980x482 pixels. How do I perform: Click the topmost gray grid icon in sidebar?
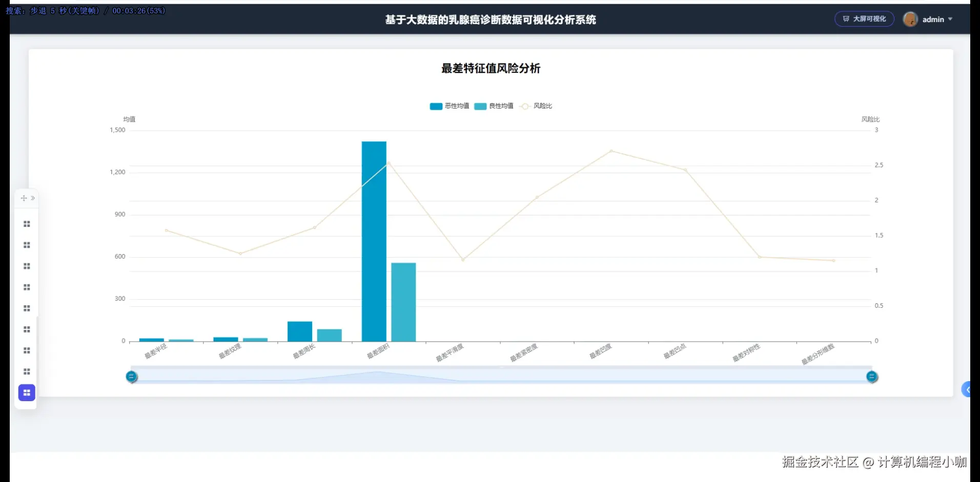[x=27, y=224]
